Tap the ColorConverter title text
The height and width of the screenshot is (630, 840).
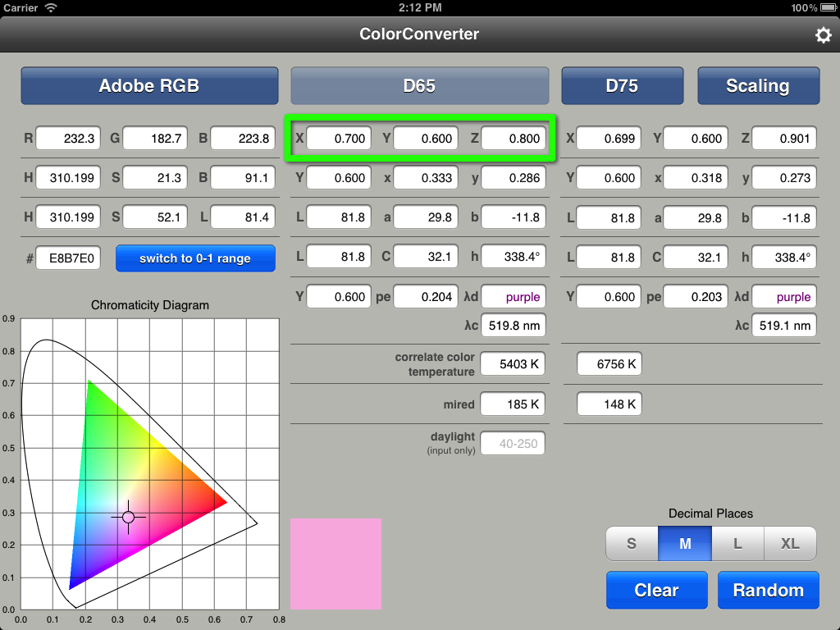point(419,34)
